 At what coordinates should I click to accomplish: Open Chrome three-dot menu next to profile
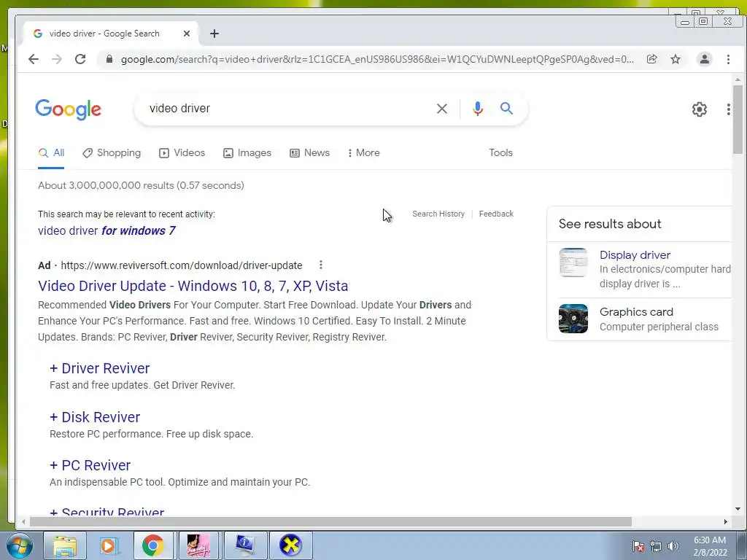[x=728, y=59]
